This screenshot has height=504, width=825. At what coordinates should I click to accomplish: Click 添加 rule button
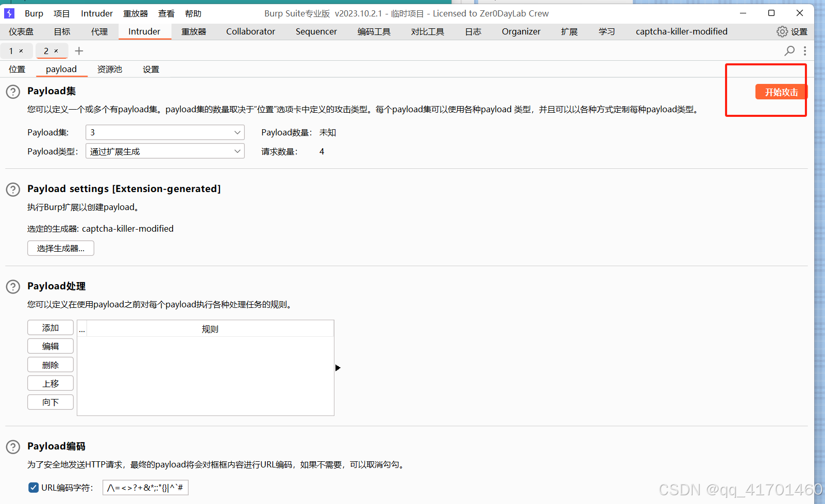click(50, 328)
